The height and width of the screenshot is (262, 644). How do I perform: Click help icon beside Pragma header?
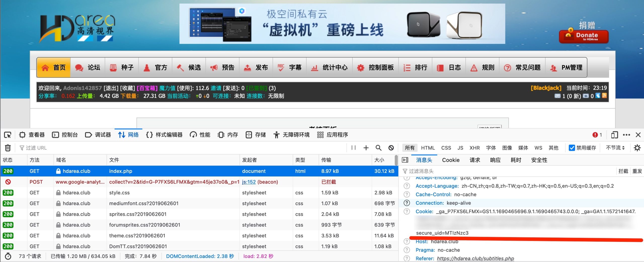pyautogui.click(x=407, y=250)
